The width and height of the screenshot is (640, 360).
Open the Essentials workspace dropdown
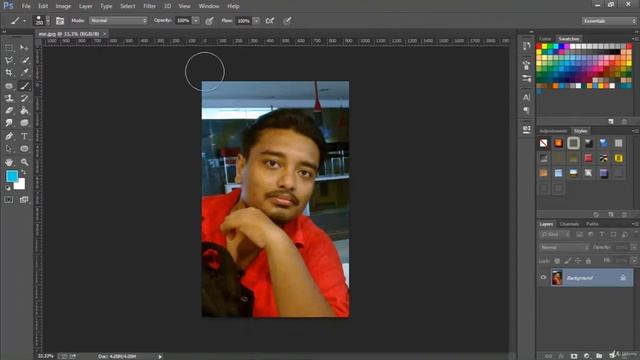point(609,21)
